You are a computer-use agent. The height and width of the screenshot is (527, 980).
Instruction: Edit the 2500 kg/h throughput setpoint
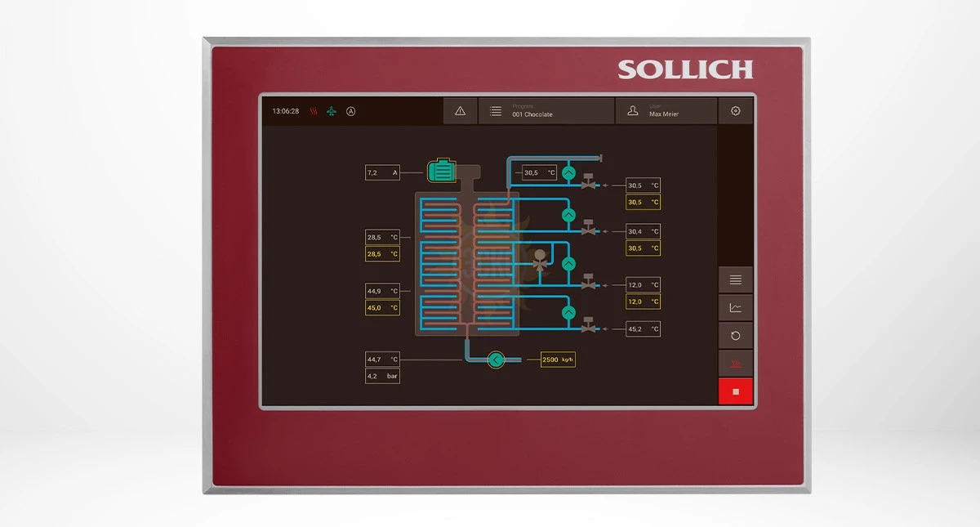[558, 360]
